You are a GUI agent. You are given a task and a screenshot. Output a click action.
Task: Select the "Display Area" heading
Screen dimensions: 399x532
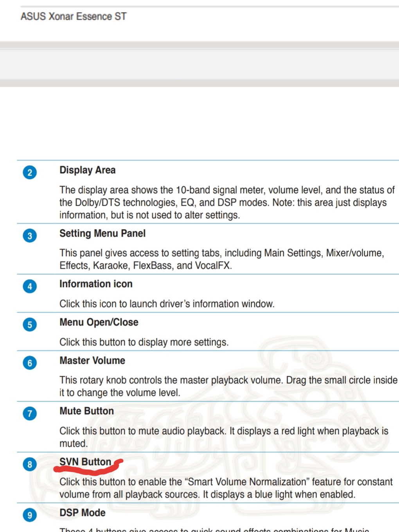(x=87, y=170)
